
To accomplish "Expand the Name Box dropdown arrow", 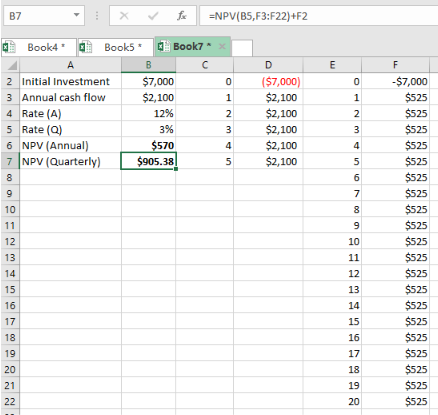I will [x=77, y=15].
